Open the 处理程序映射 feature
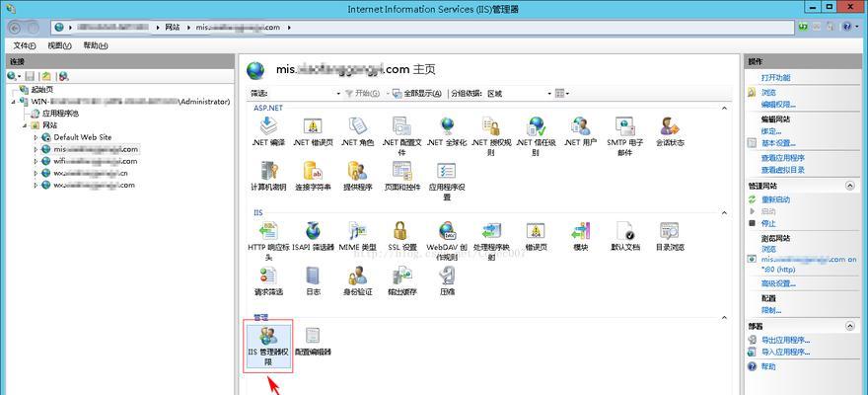Viewport: 868px width, 395px height. pyautogui.click(x=491, y=241)
